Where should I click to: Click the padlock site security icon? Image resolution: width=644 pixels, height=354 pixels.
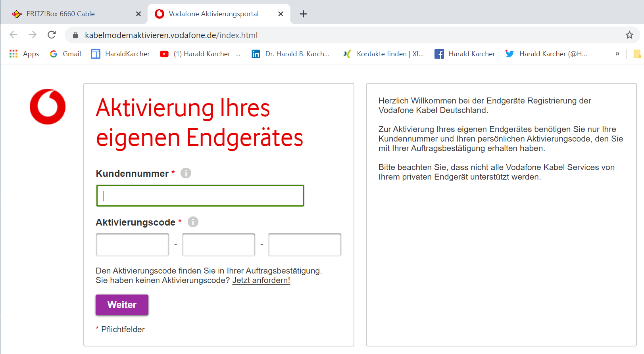pyautogui.click(x=75, y=35)
